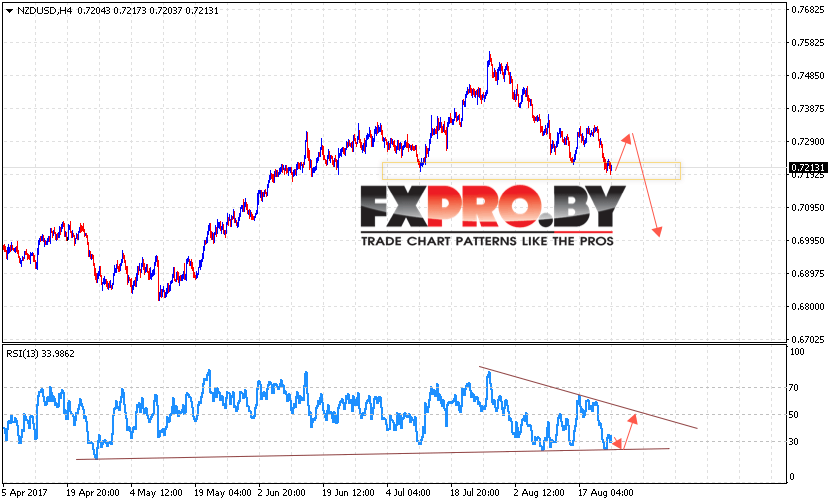Click the OHLC values 0.72043 0.72173 0.72037 0.72131
This screenshot has height=504, width=829.
pos(148,11)
